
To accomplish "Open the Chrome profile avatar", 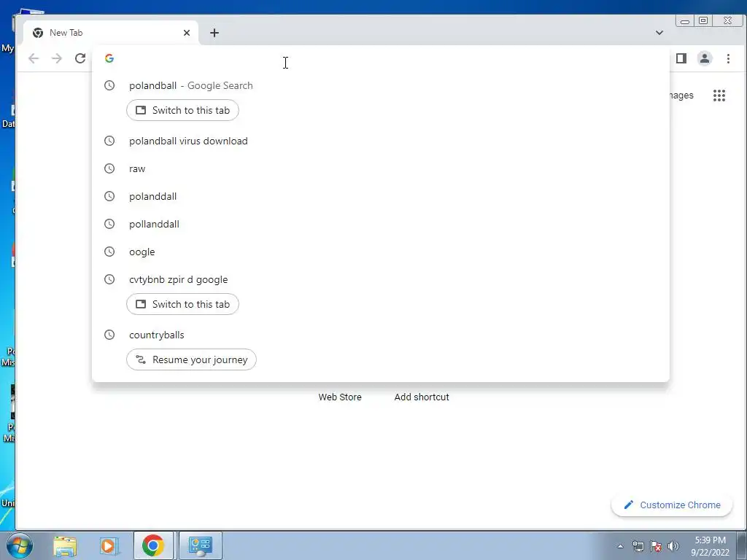I will click(705, 58).
